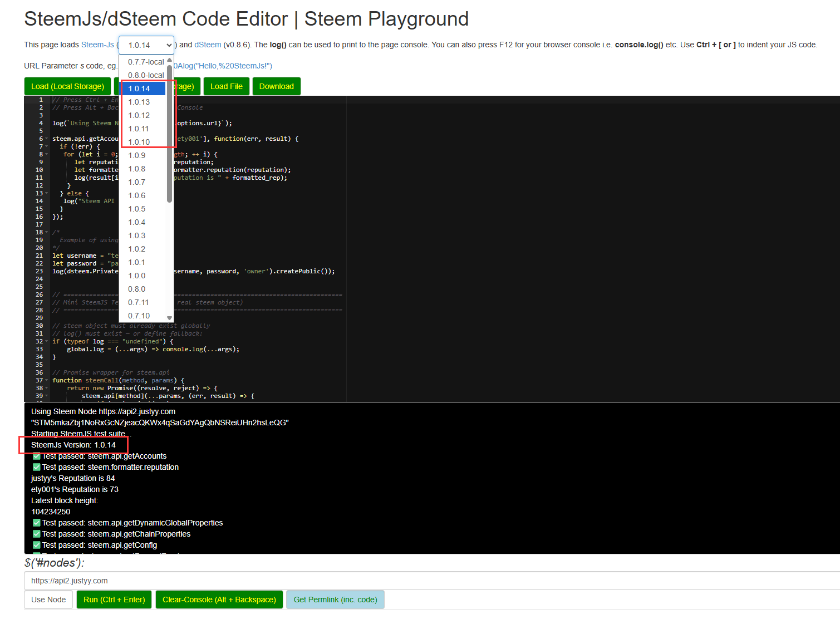Collapse the else block fold at line 13

[x=47, y=193]
